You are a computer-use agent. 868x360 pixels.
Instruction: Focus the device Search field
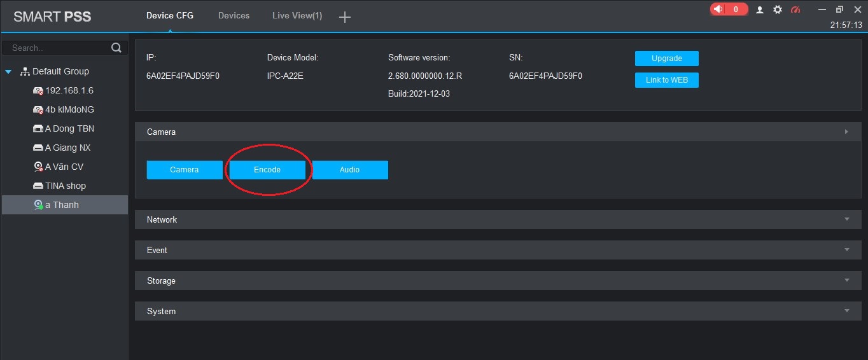point(57,48)
